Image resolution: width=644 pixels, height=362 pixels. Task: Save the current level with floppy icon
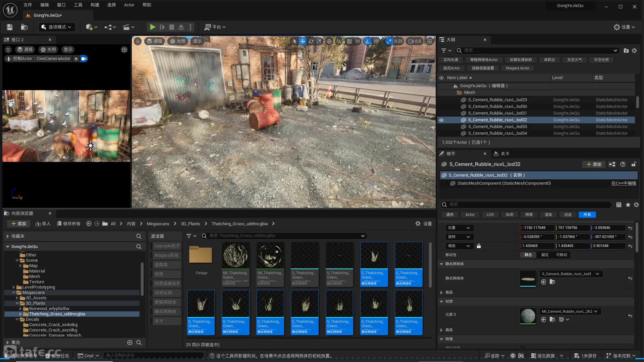pyautogui.click(x=10, y=27)
